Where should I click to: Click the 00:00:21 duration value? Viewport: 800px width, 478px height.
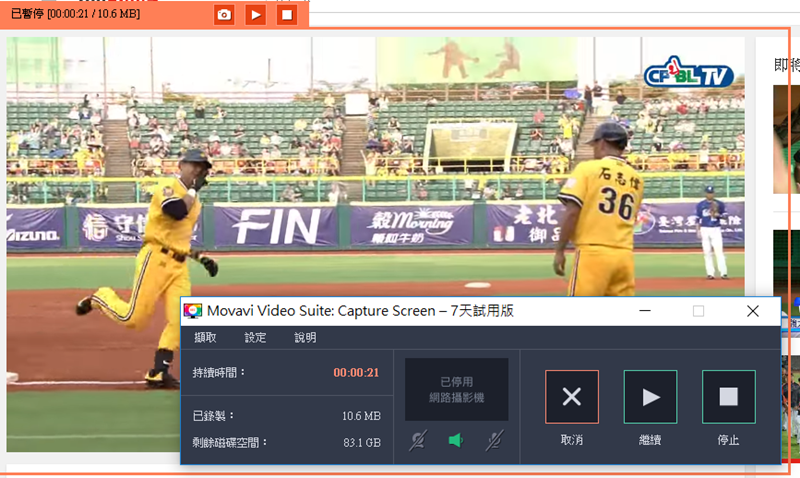(x=356, y=372)
